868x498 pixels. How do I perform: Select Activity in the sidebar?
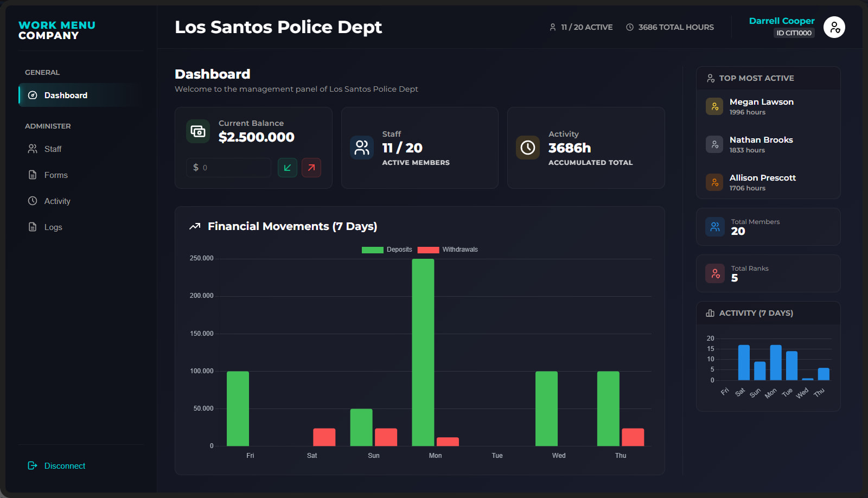[81, 201]
